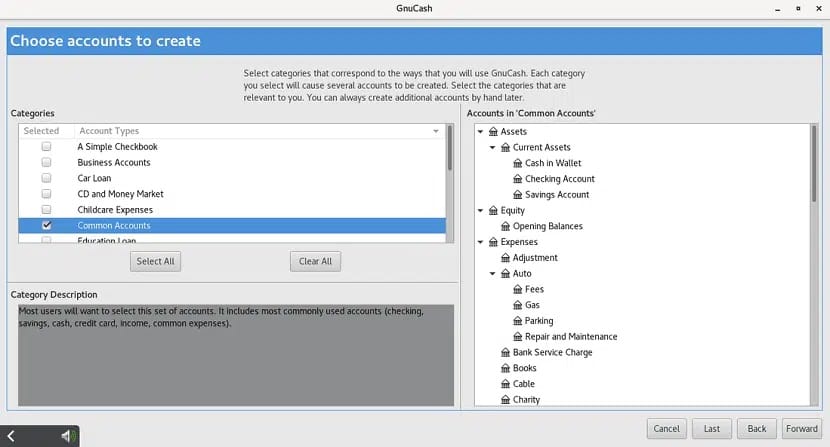Select the Bank Service Charge tree row
The height and width of the screenshot is (447, 830).
[x=643, y=352]
